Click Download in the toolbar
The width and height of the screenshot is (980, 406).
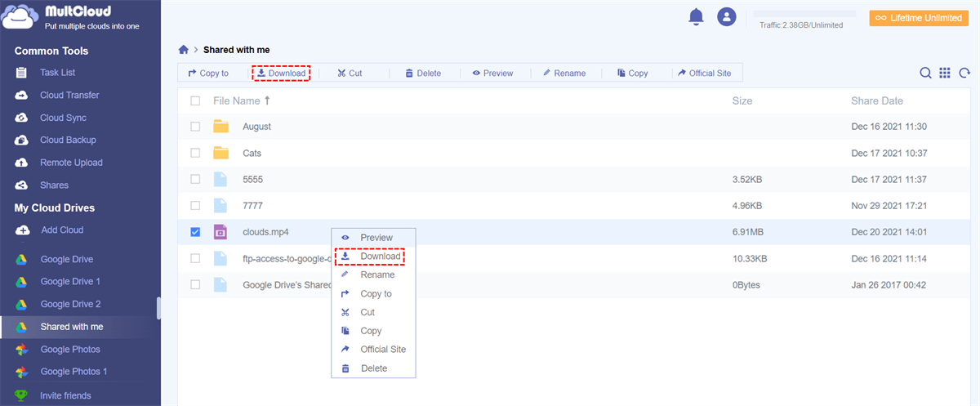point(281,73)
